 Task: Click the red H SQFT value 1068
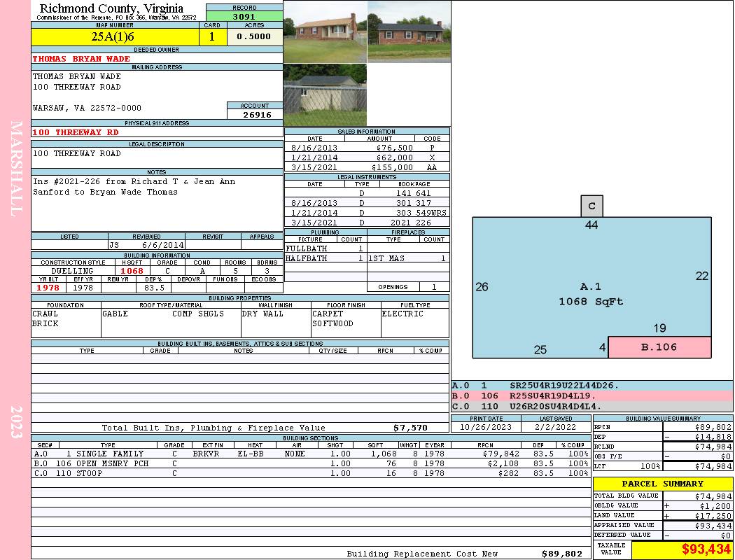click(x=132, y=271)
